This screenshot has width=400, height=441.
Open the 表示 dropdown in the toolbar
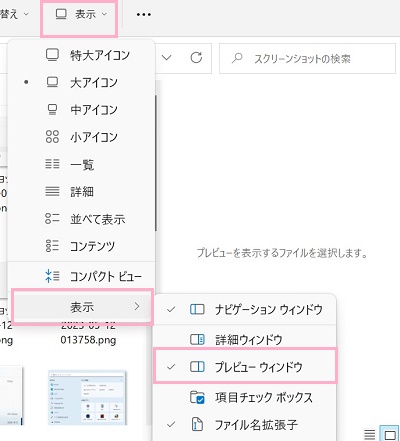click(x=81, y=14)
